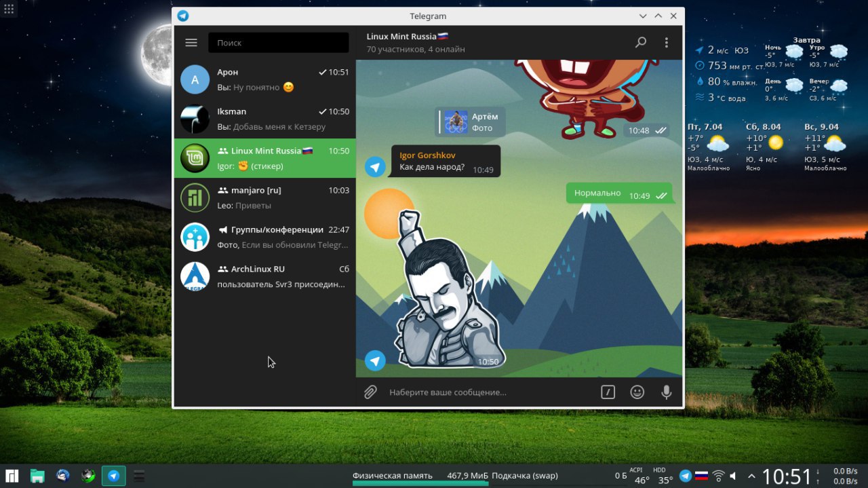Click the Iksman profile avatar
The image size is (868, 488).
(195, 119)
